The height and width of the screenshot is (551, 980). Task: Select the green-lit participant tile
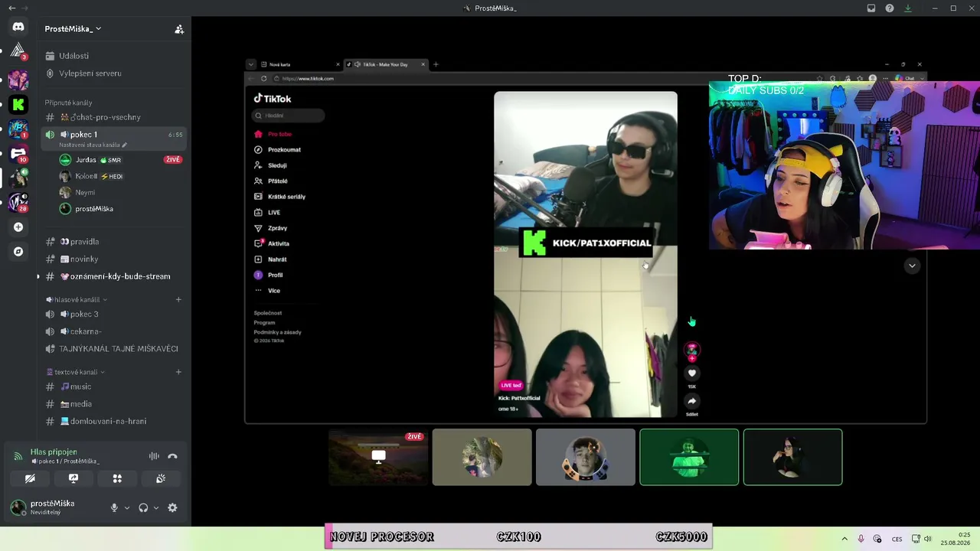click(x=689, y=457)
